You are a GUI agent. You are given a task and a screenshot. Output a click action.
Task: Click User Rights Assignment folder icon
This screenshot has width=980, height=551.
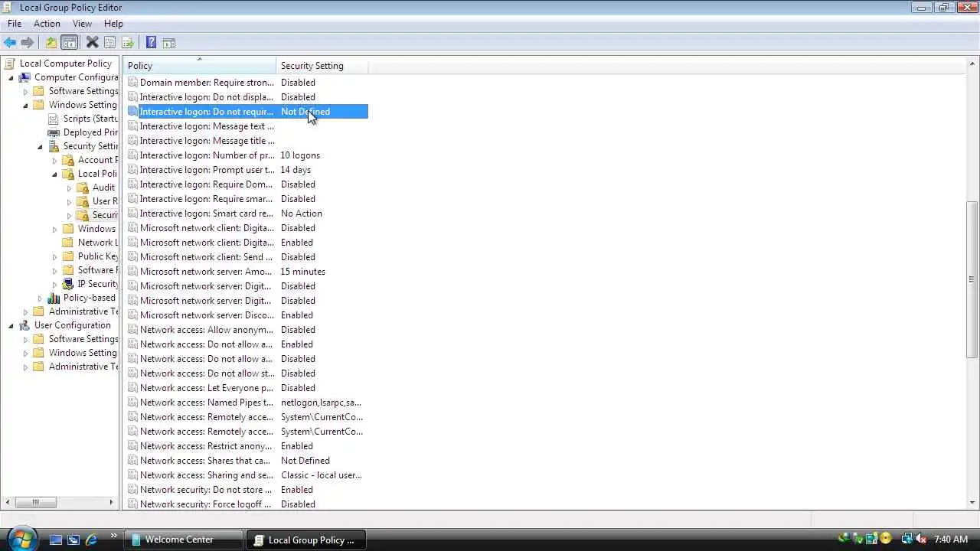[x=83, y=201]
